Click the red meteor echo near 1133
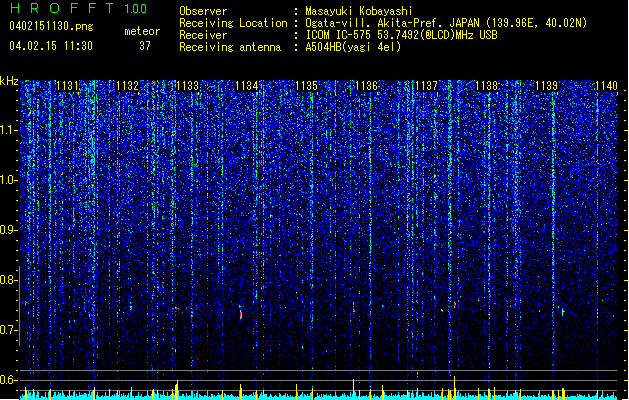This screenshot has width=629, height=400. [x=176, y=308]
